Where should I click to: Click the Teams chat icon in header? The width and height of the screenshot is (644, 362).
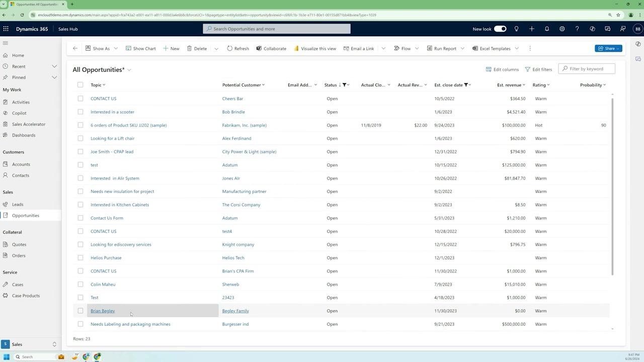tap(608, 29)
